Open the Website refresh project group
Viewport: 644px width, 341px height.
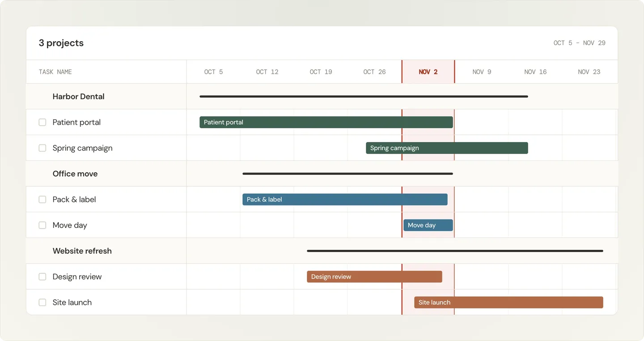click(x=322, y=251)
